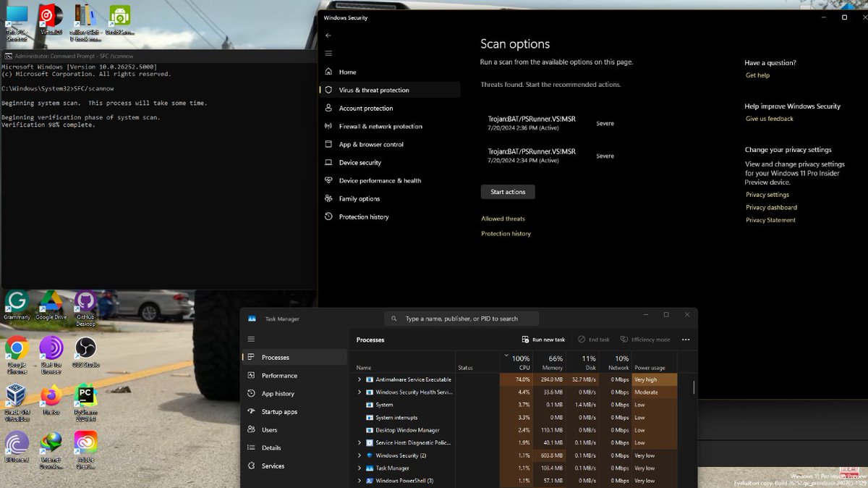
Task: Open the Privacy dashboard link
Action: tap(771, 208)
